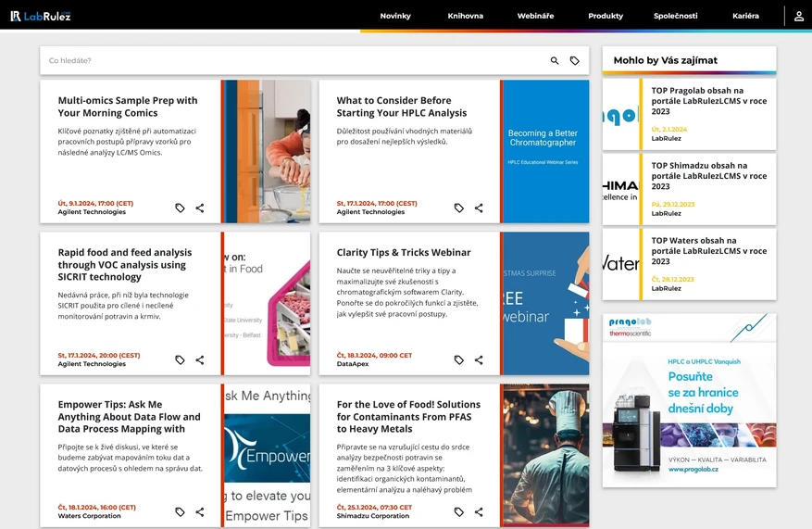This screenshot has width=812, height=529.
Task: Click the LabRulez logo
Action: click(41, 16)
